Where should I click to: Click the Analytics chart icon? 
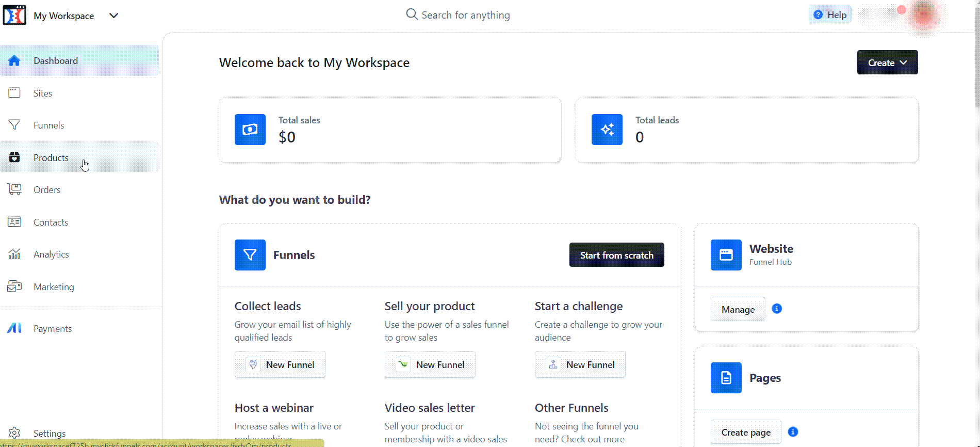tap(14, 254)
